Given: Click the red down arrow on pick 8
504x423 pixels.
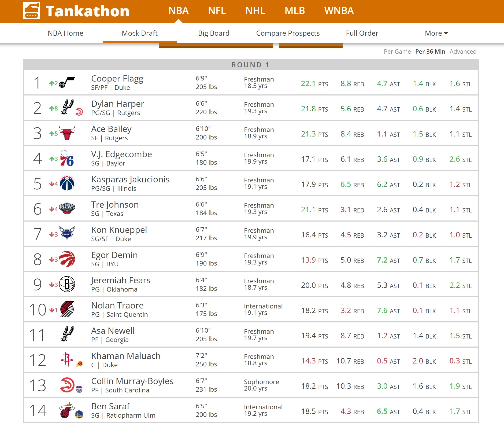Looking at the screenshot, I should click(x=52, y=260).
